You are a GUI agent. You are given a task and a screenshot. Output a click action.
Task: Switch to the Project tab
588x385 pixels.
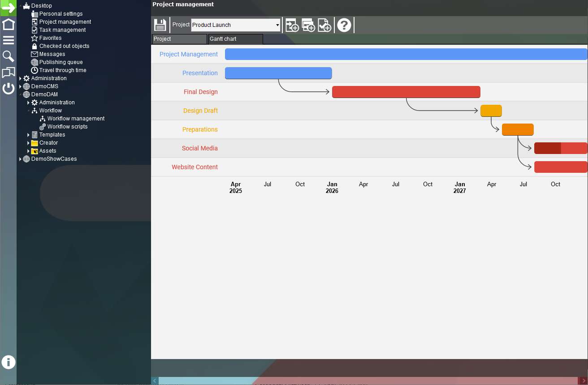point(179,39)
